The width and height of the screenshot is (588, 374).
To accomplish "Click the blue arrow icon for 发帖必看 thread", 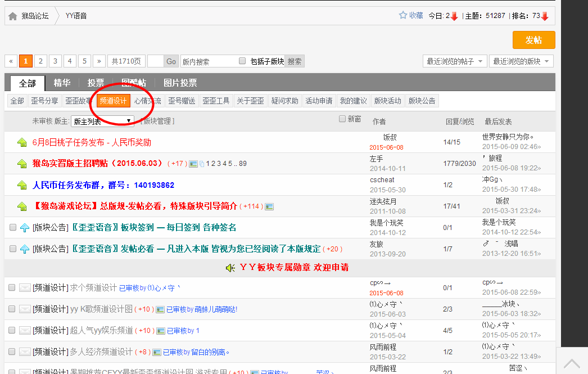I will pyautogui.click(x=25, y=249).
